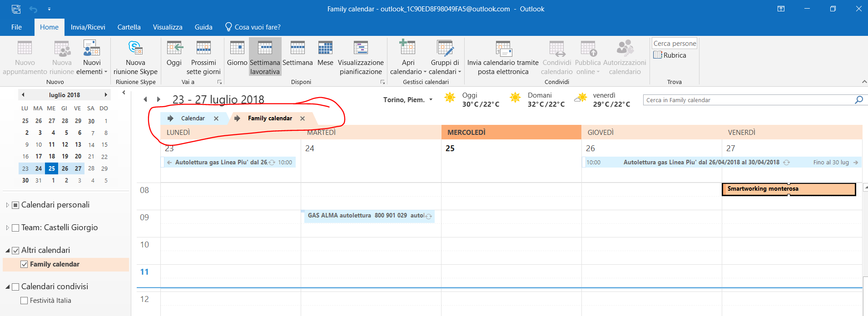The width and height of the screenshot is (868, 316).
Task: Check the Team: Castelli Giorgio checkbox
Action: tap(15, 228)
